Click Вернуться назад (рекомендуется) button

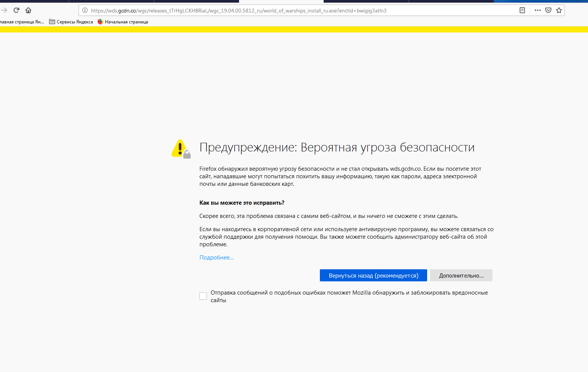pyautogui.click(x=373, y=275)
